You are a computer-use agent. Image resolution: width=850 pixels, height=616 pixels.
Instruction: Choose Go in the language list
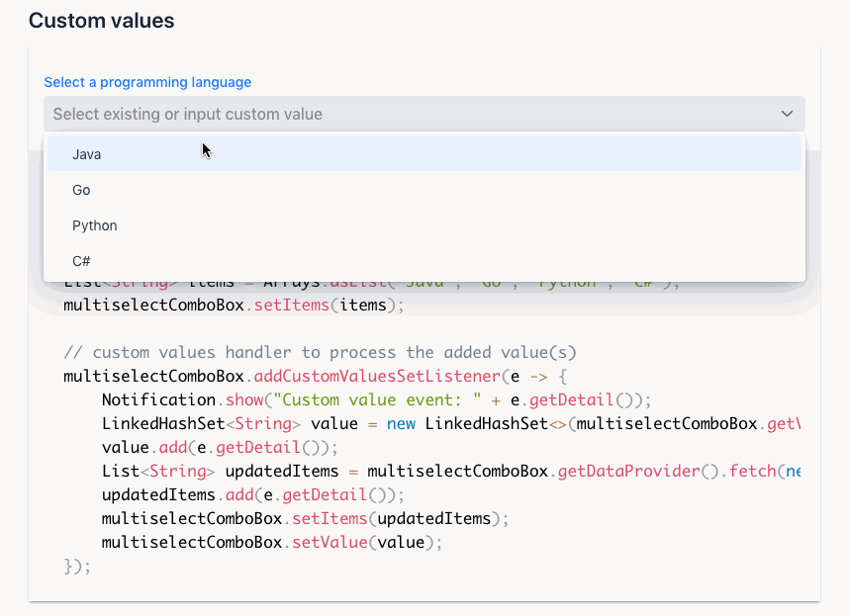[425, 190]
